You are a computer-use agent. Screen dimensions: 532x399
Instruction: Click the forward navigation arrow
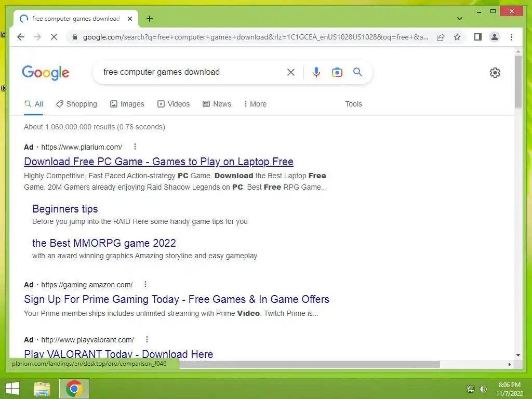pyautogui.click(x=37, y=37)
